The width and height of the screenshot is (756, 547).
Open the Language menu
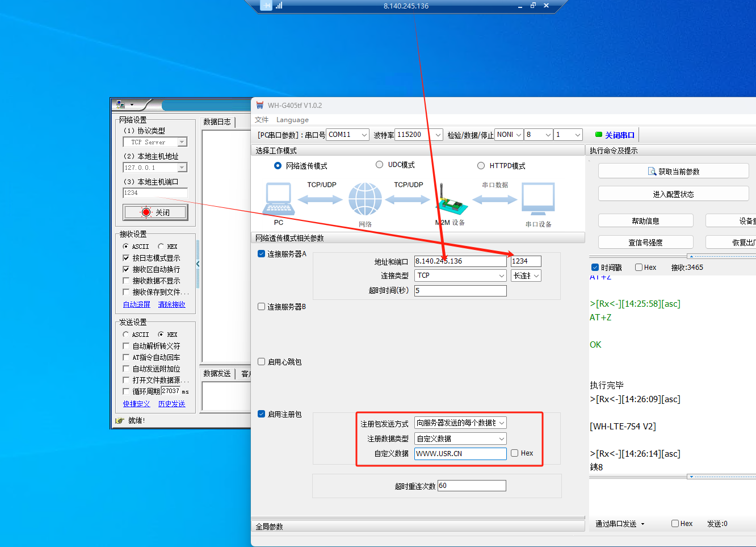292,120
